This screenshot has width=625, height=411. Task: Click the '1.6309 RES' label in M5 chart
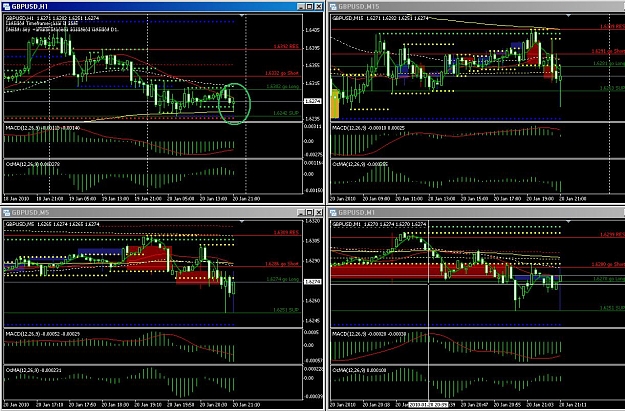[x=286, y=232]
